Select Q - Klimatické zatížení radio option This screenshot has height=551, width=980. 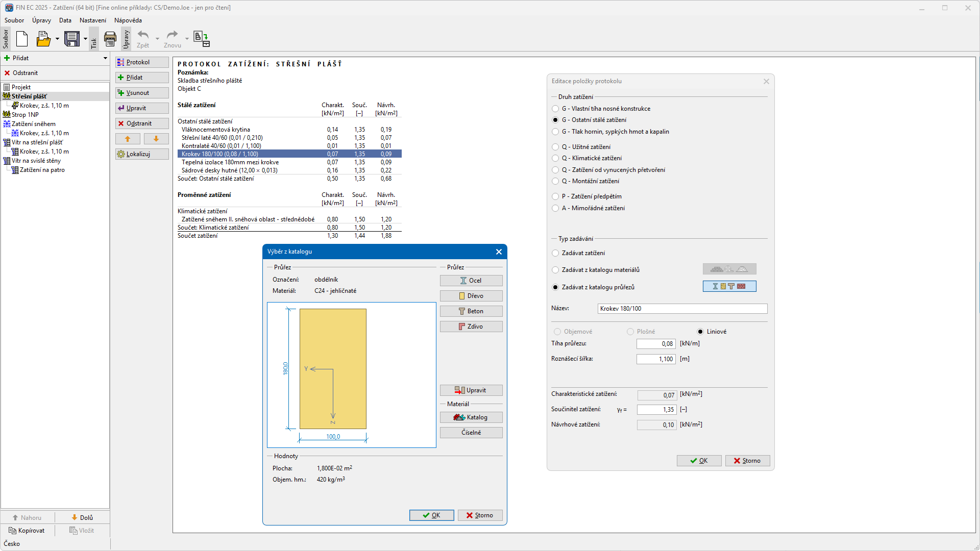[x=555, y=158]
